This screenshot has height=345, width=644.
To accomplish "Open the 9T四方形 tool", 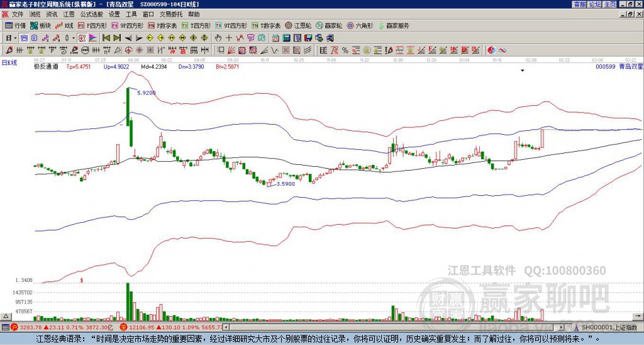I will coord(231,25).
